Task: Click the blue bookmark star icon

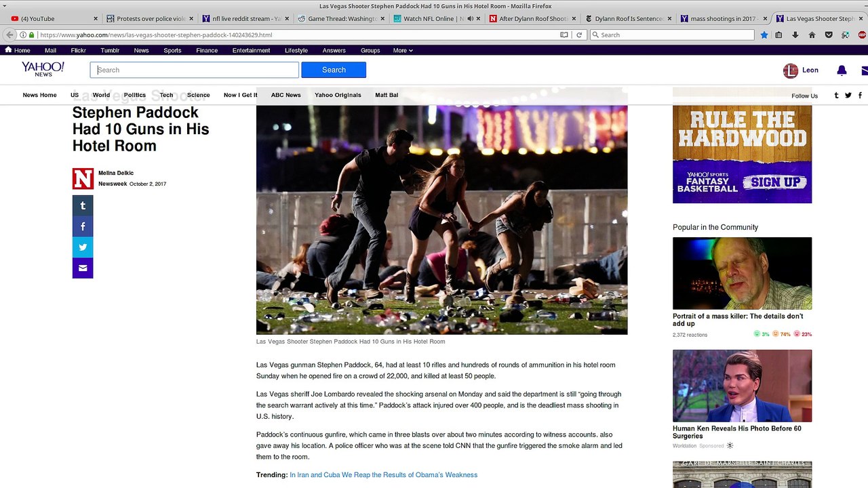Action: coord(764,35)
